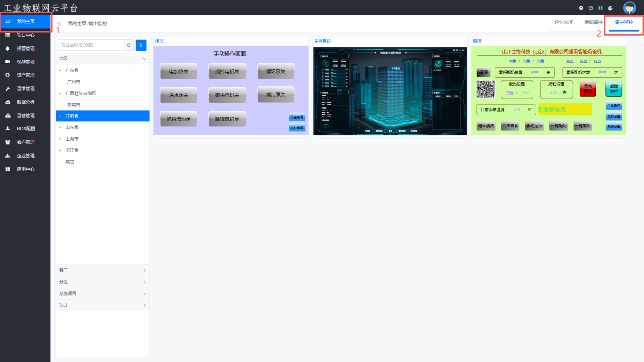Switch to the 地图监控 tab
This screenshot has width=644, height=362.
coord(593,22)
